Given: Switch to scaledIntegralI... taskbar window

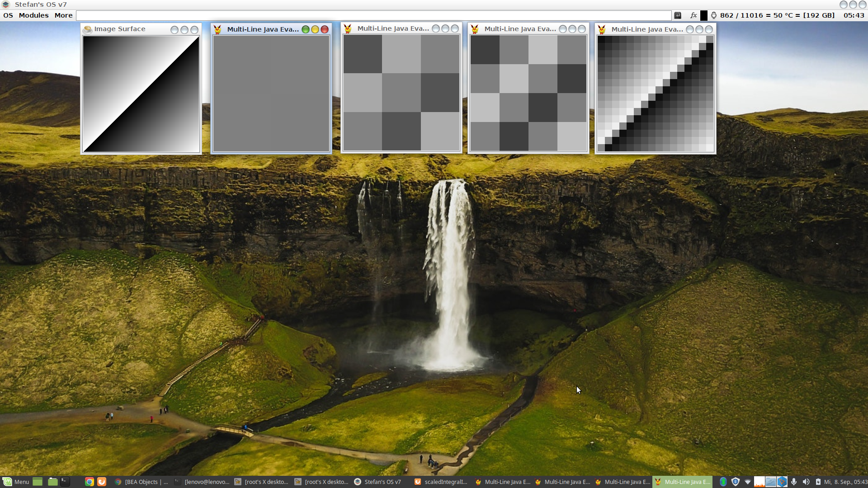Looking at the screenshot, I should point(441,482).
